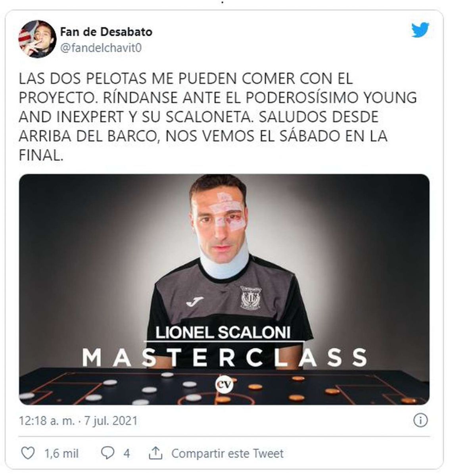Image resolution: width=451 pixels, height=476 pixels.
Task: Click the CV logo on the image
Action: click(x=225, y=384)
